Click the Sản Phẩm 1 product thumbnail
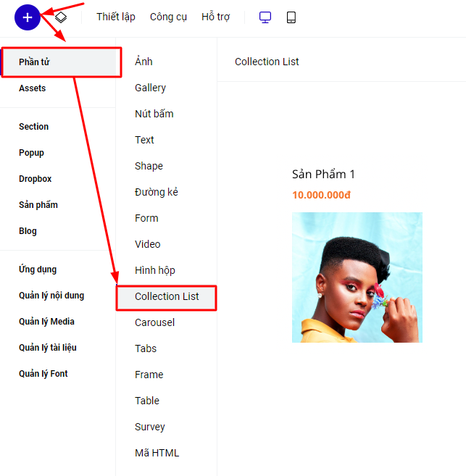Screen dimensions: 466x476 click(357, 277)
